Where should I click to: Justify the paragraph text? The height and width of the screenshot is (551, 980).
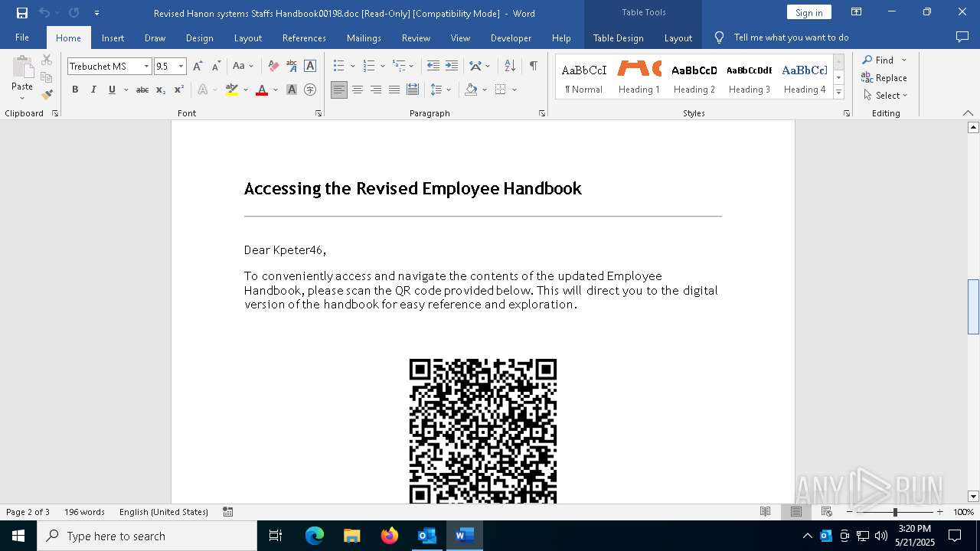pos(394,90)
